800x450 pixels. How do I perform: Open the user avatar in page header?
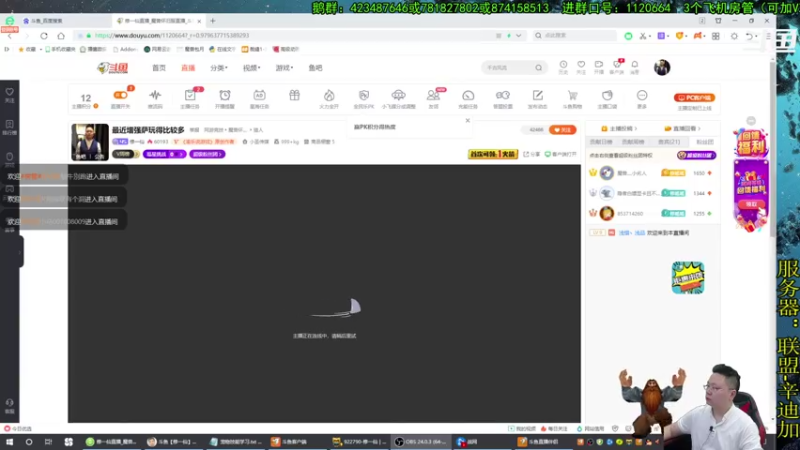tap(662, 67)
